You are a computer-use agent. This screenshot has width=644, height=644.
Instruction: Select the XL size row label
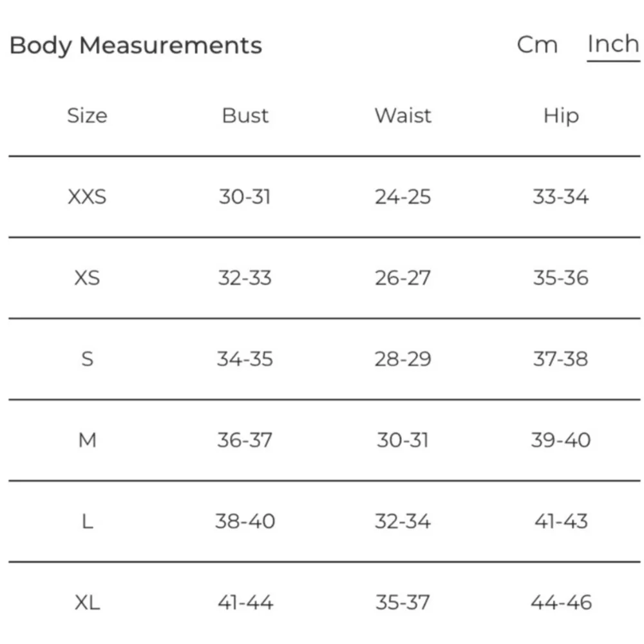pyautogui.click(x=87, y=603)
